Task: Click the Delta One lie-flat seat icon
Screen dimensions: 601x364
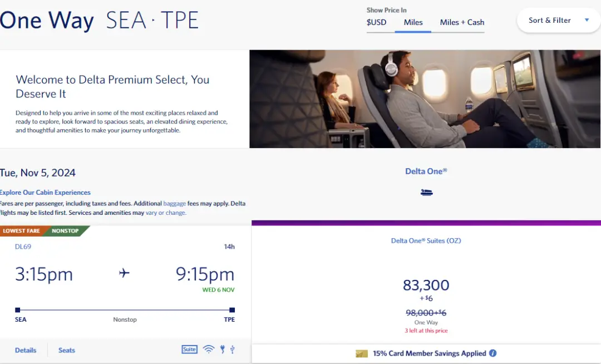Action: pos(426,193)
